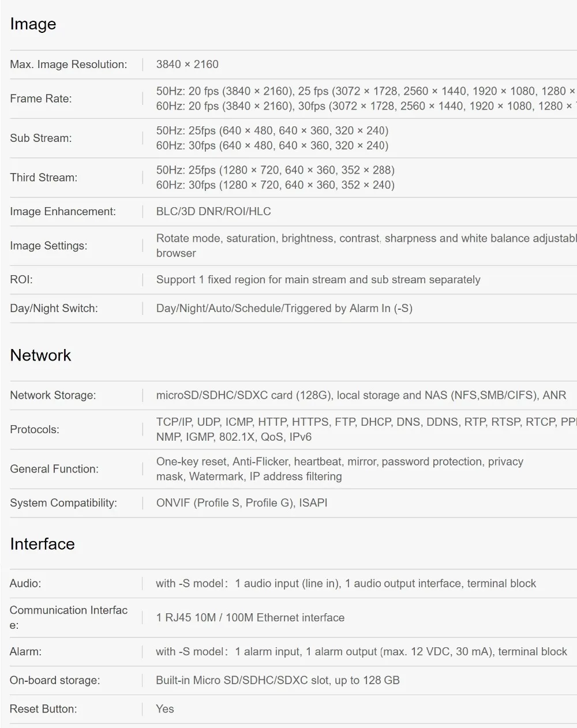Click the Interface section heading
Image resolution: width=577 pixels, height=728 pixels.
(x=42, y=544)
